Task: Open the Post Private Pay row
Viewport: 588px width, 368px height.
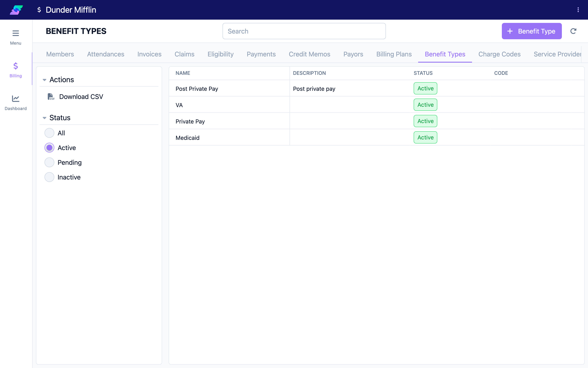Action: [x=376, y=88]
